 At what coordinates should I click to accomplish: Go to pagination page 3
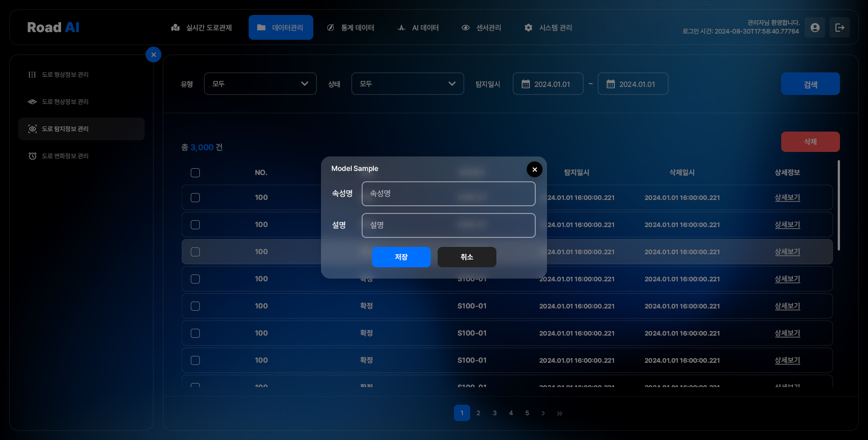tap(495, 413)
